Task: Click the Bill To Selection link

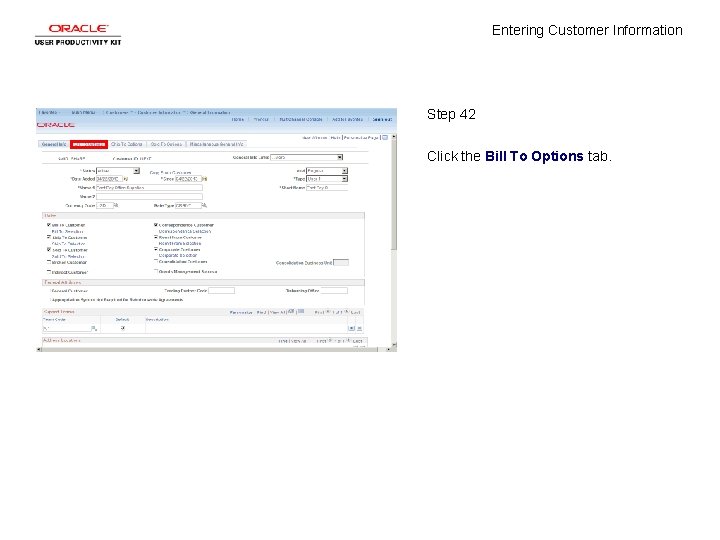Action: tap(68, 231)
